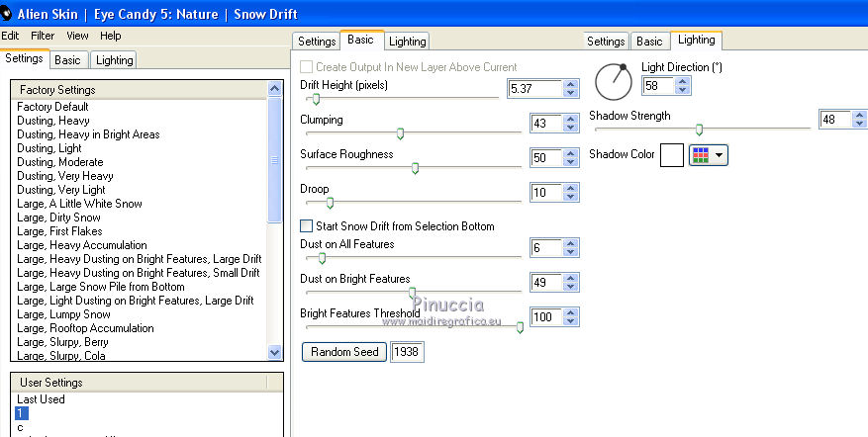Viewport: 868px width, 437px height.
Task: Click the Alien Skin logo in title bar
Action: 6,13
